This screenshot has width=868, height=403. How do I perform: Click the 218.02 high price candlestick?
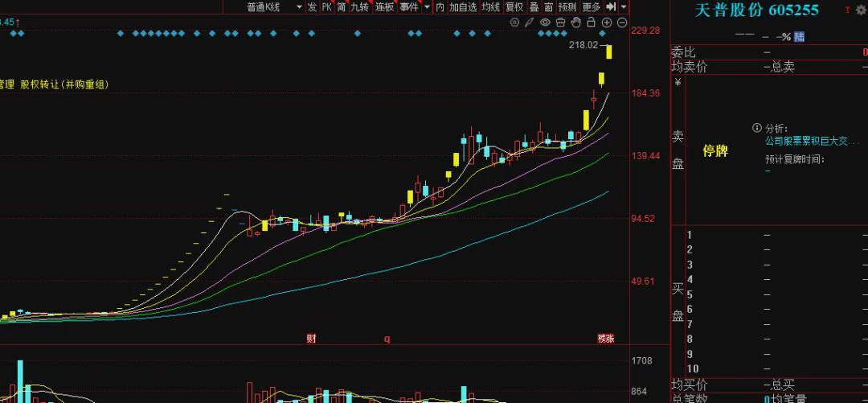[610, 51]
